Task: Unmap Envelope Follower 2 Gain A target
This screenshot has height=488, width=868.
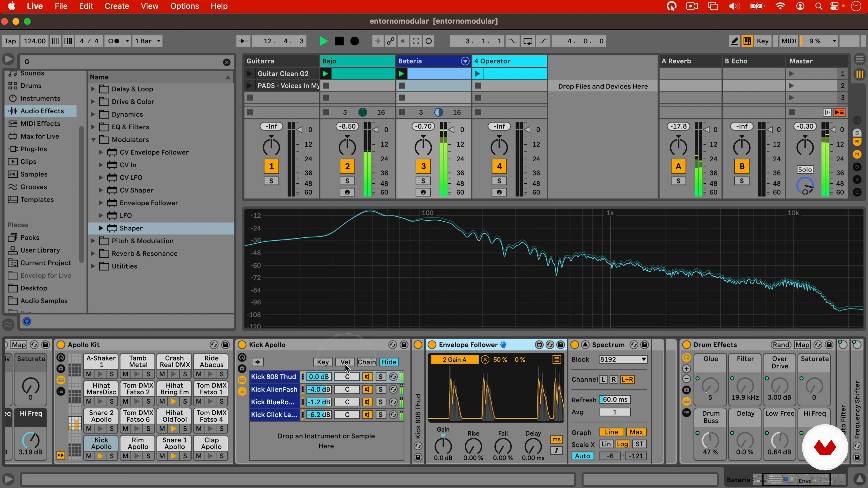Action: 485,360
